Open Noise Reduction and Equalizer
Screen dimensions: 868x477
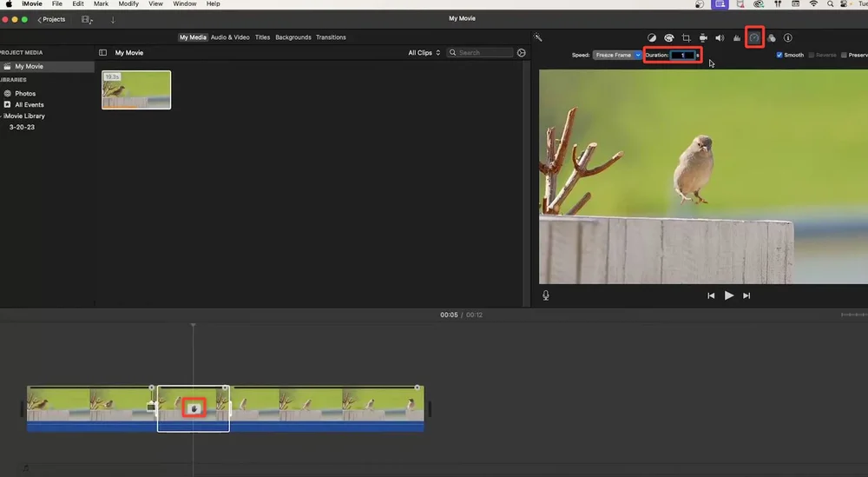point(737,38)
